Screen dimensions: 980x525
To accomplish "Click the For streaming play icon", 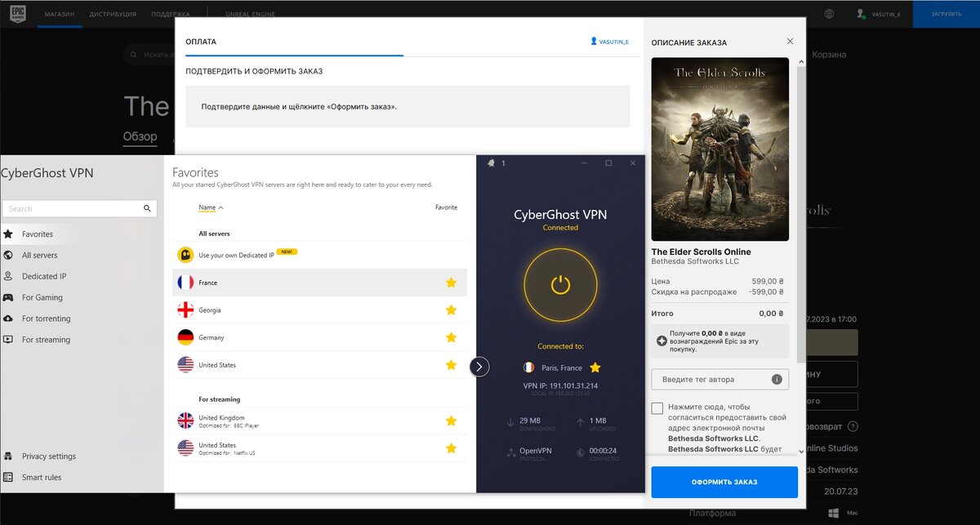I will pos(8,340).
